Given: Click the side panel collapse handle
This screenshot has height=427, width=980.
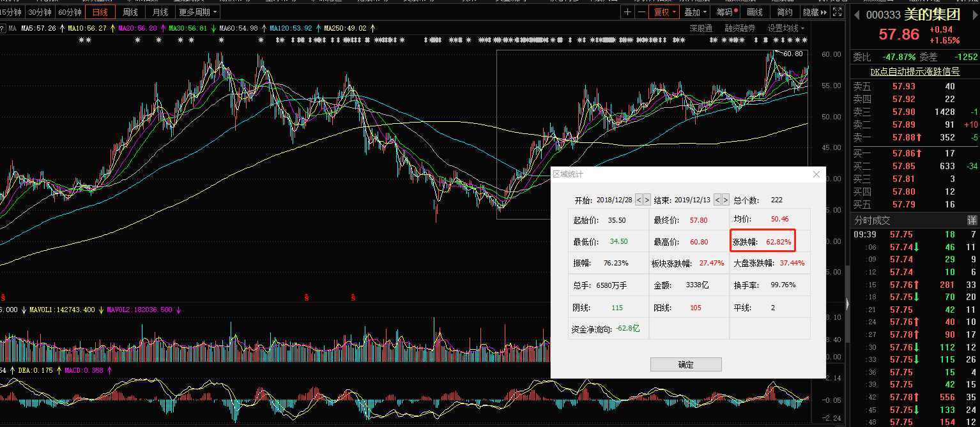Looking at the screenshot, I should [848, 304].
